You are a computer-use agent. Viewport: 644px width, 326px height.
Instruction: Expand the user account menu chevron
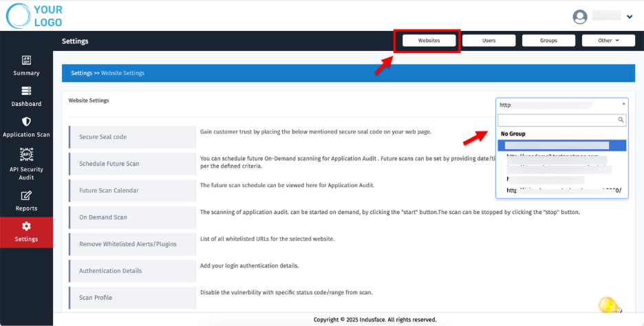point(630,17)
